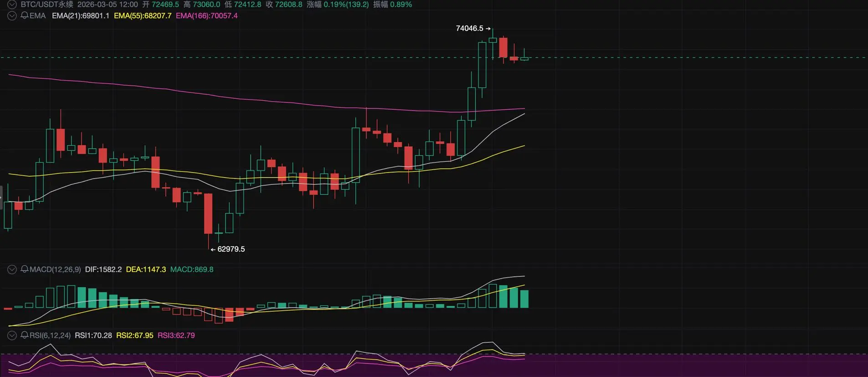Expand the left edge panel handle
This screenshot has width=868, height=377.
pyautogui.click(x=1, y=197)
